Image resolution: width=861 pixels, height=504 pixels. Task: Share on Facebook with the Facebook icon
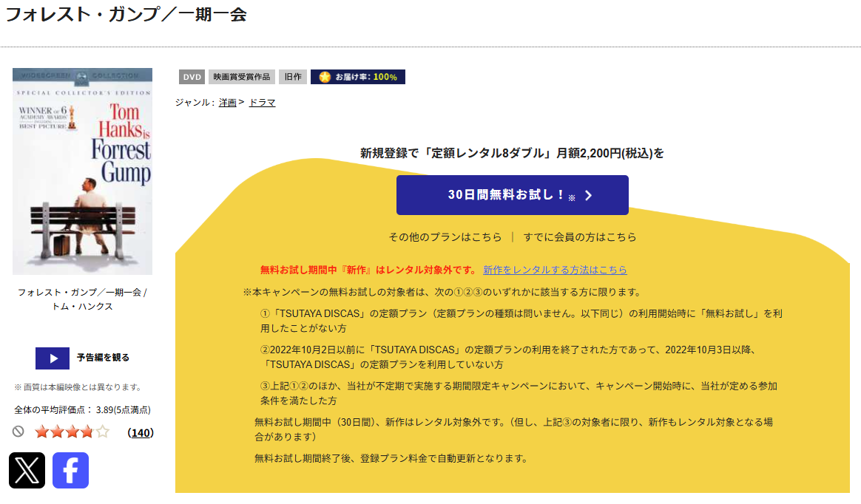pos(70,470)
